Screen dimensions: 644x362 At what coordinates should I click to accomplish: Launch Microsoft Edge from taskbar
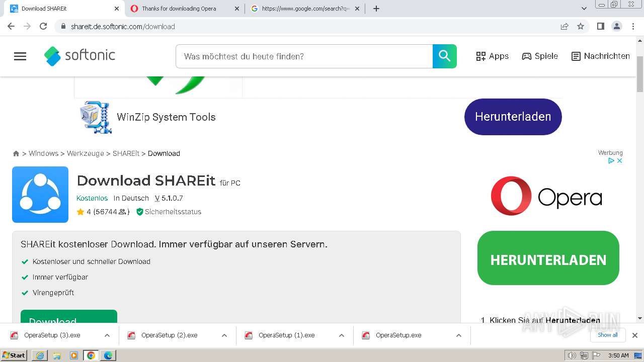tap(108, 355)
